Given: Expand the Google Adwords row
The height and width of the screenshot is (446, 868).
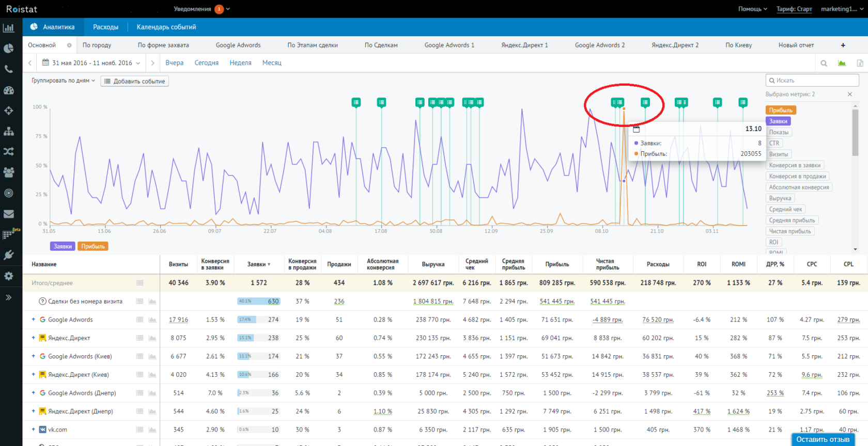Looking at the screenshot, I should (34, 320).
